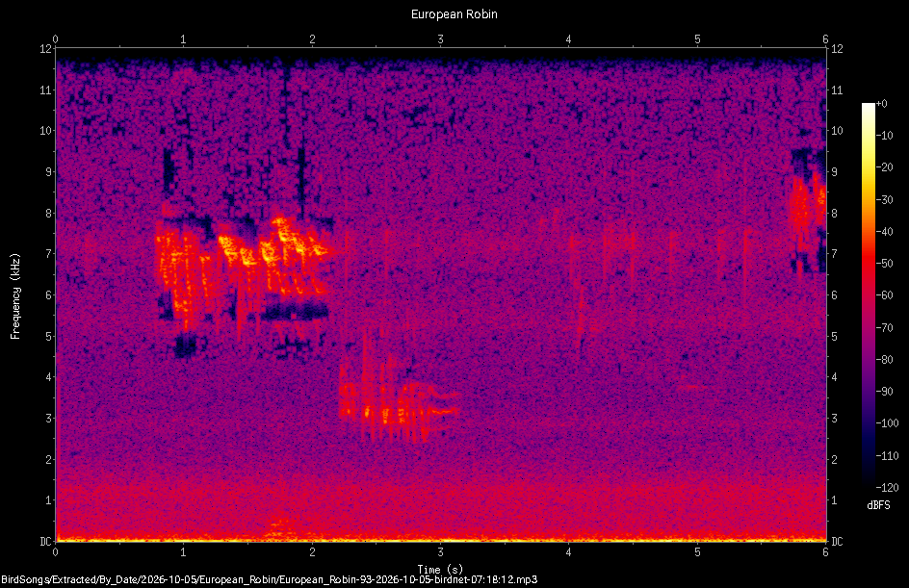Click the '+0' color scale value

(x=882, y=104)
